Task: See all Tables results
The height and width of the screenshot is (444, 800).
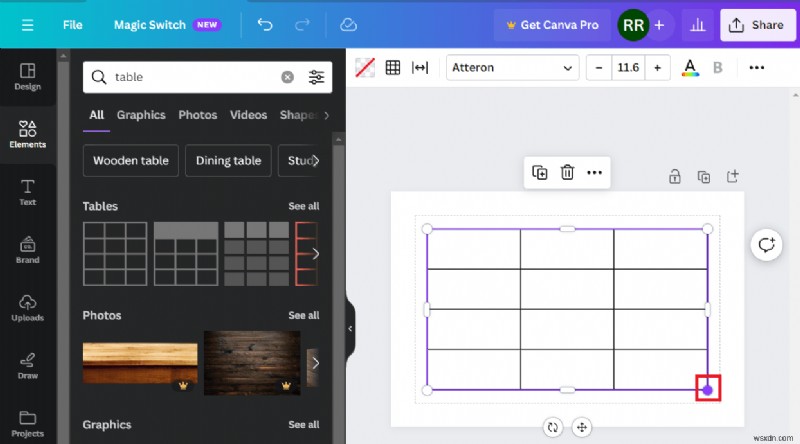Action: pos(304,206)
